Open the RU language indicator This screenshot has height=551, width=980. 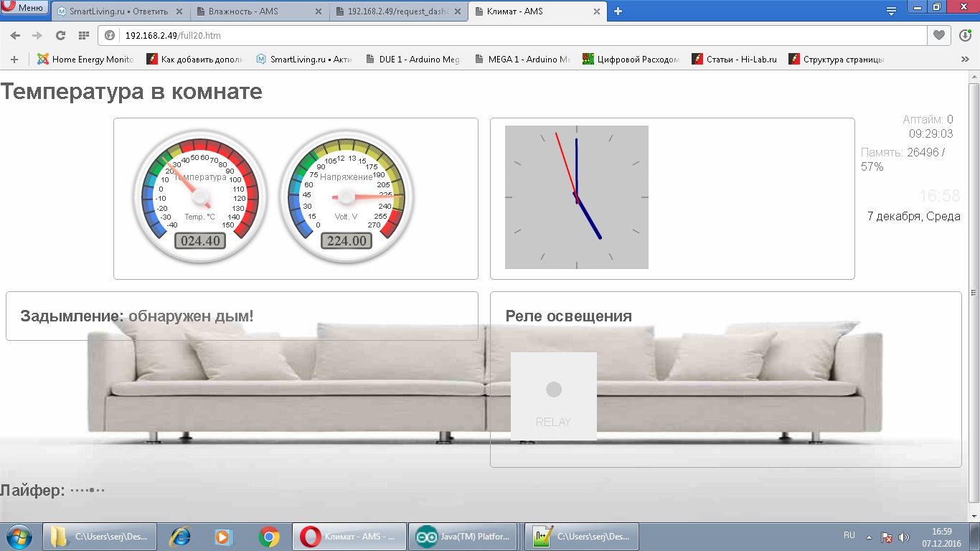(849, 535)
